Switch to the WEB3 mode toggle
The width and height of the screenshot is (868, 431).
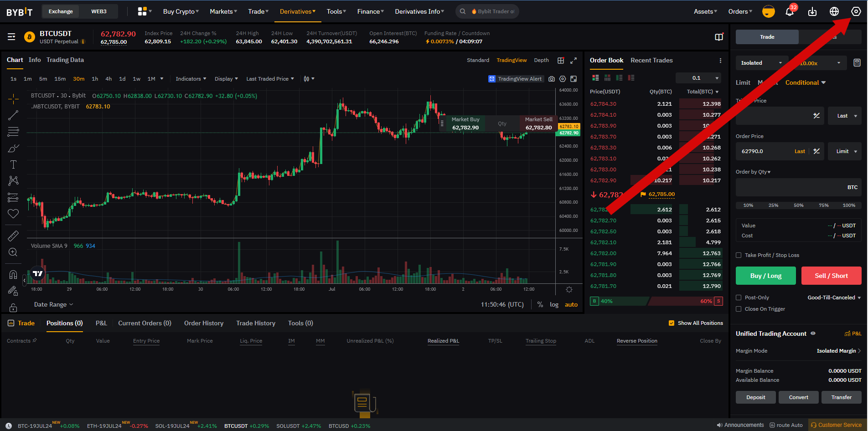pyautogui.click(x=99, y=11)
